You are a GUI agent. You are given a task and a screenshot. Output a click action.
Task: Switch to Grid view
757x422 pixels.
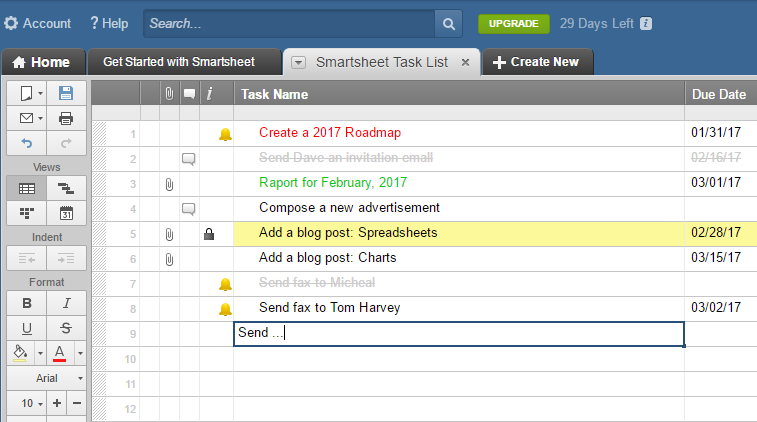pyautogui.click(x=27, y=188)
